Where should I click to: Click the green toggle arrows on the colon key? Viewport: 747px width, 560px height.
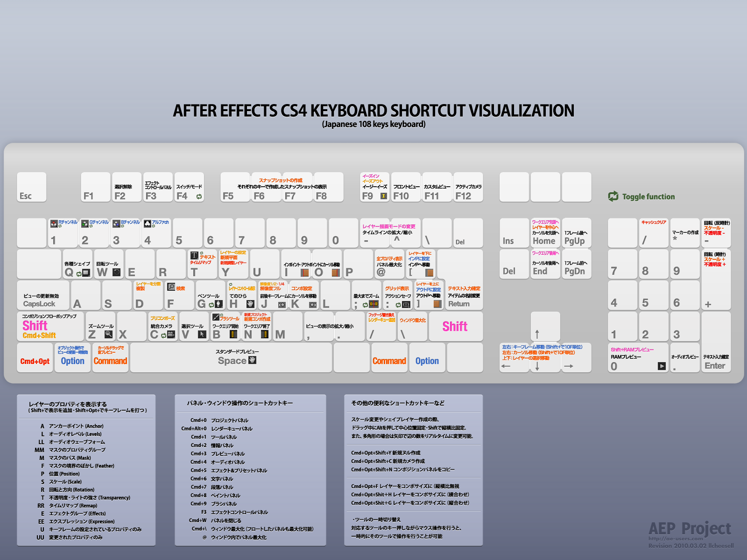point(398,305)
